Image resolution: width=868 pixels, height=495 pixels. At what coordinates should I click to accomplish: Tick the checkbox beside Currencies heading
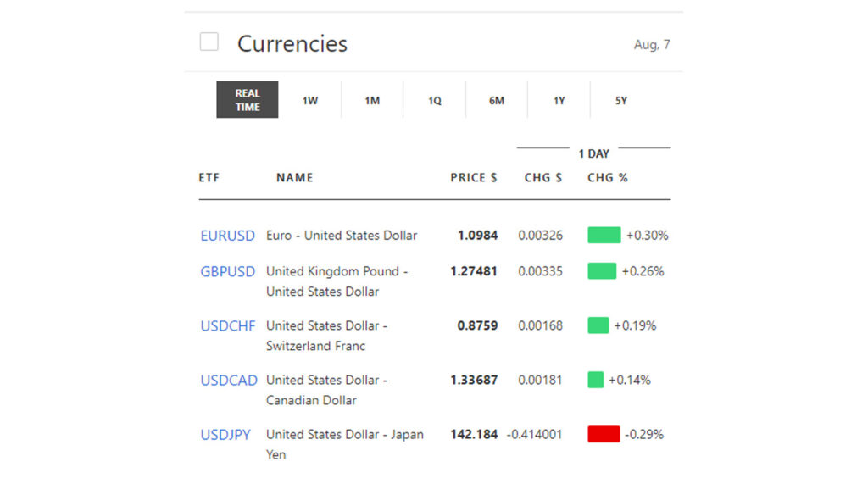209,42
